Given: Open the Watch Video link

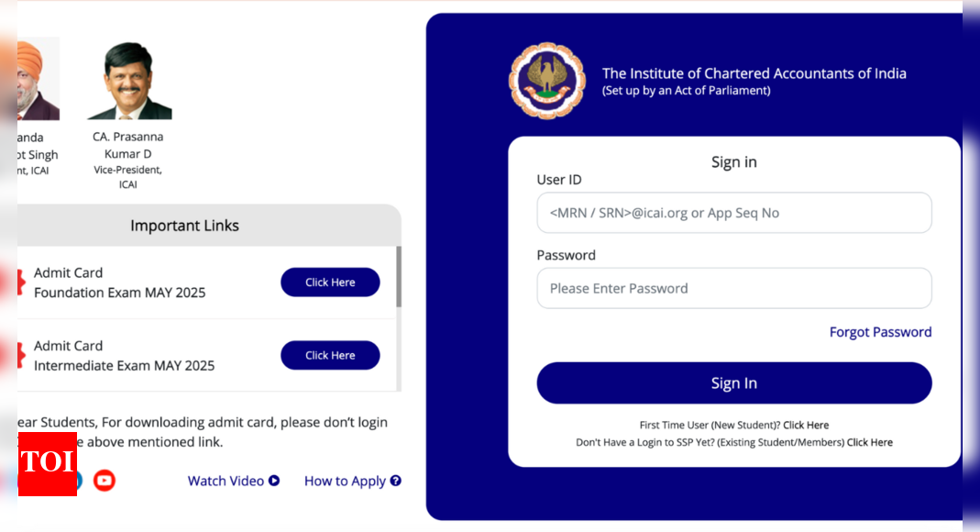Looking at the screenshot, I should pyautogui.click(x=226, y=481).
